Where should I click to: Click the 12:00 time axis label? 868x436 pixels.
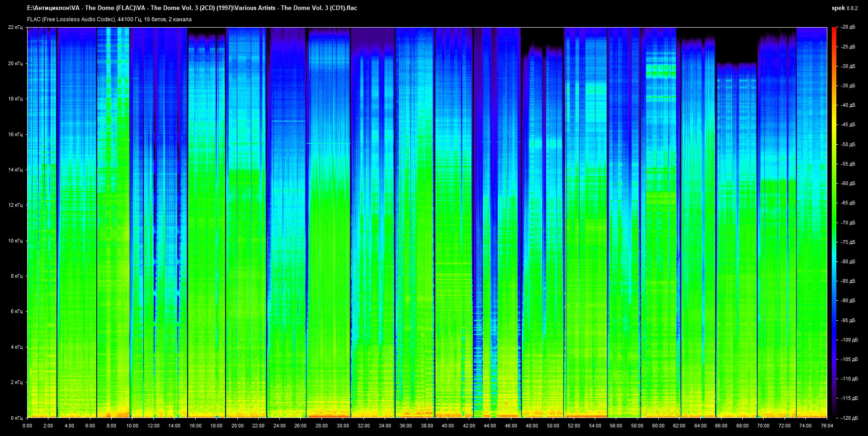(x=153, y=426)
